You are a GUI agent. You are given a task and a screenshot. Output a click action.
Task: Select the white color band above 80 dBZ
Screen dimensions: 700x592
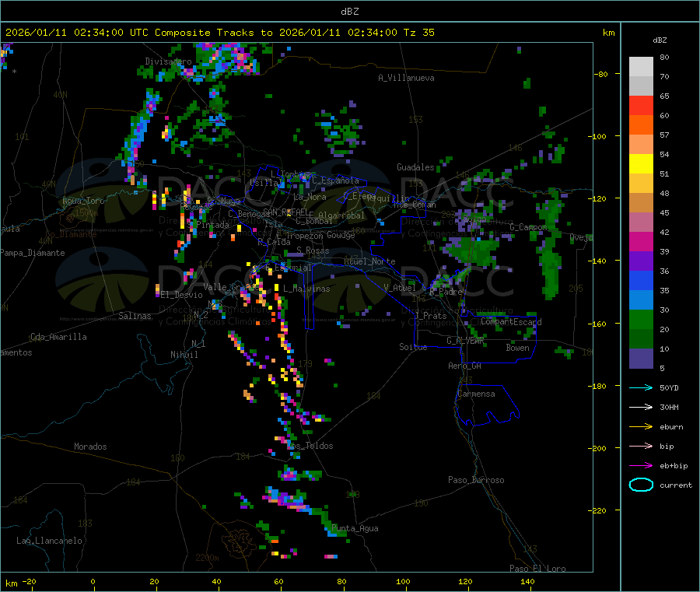641,67
